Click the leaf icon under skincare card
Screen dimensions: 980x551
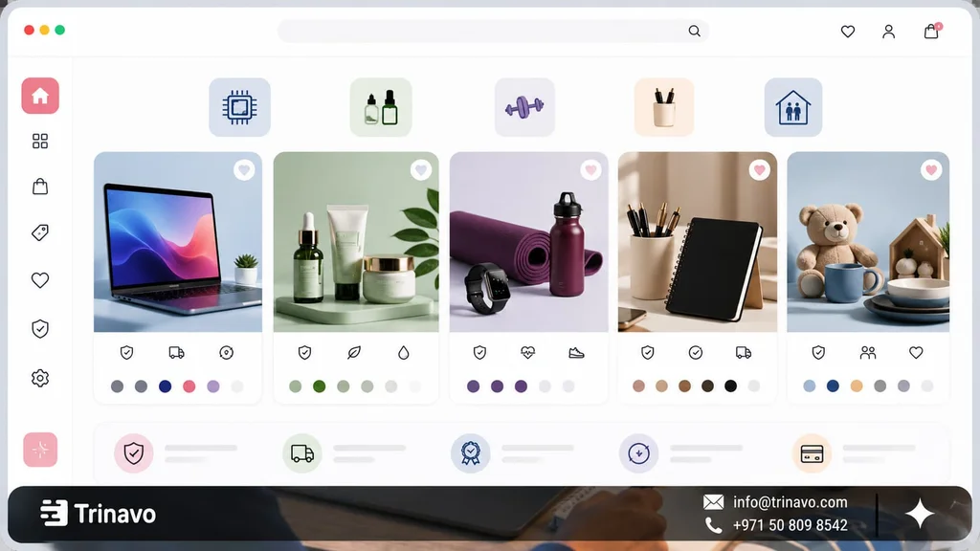[x=354, y=353]
